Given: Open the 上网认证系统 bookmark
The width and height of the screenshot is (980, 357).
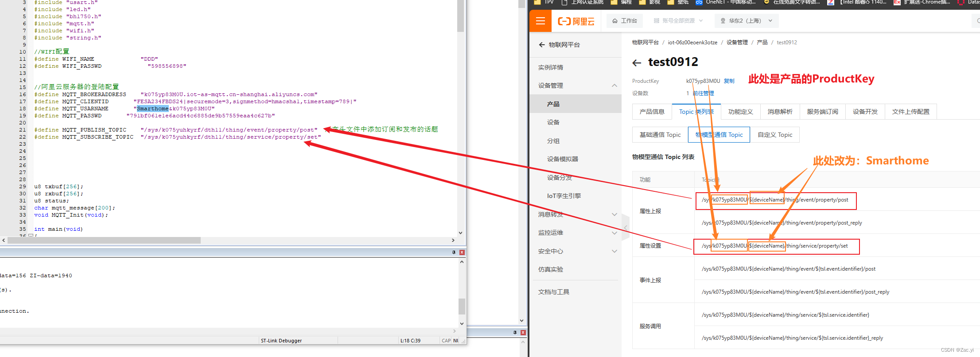Looking at the screenshot, I should click(x=583, y=2).
